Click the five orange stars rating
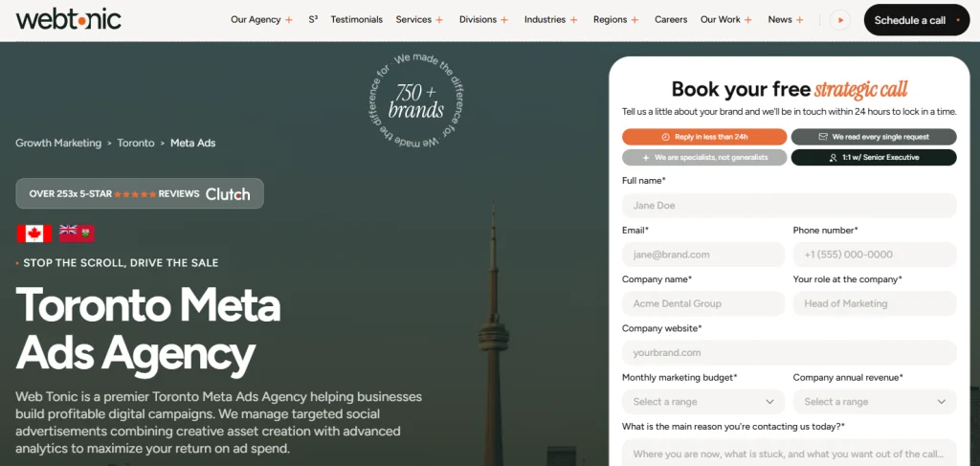This screenshot has height=466, width=980. tap(135, 194)
